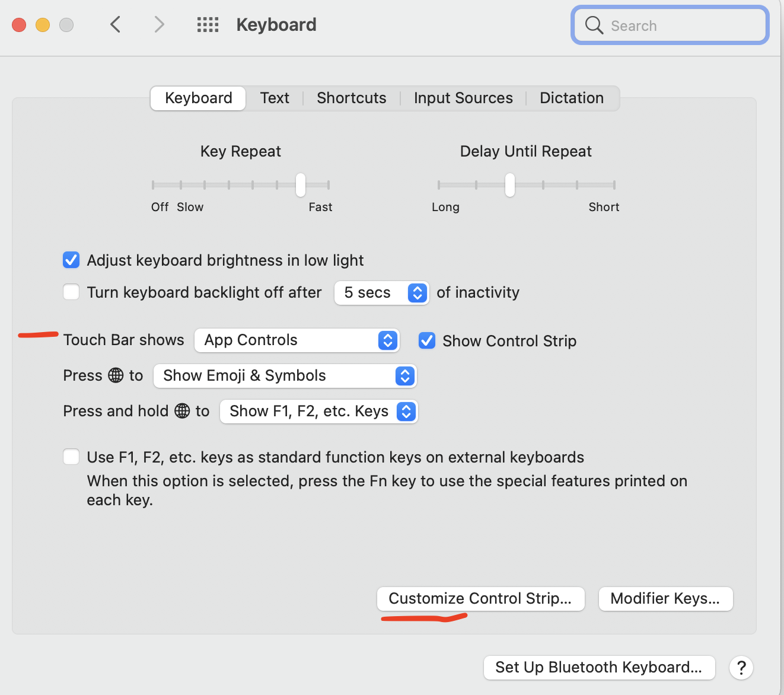The height and width of the screenshot is (695, 784).
Task: Show all preferences grid icon
Action: [x=208, y=24]
